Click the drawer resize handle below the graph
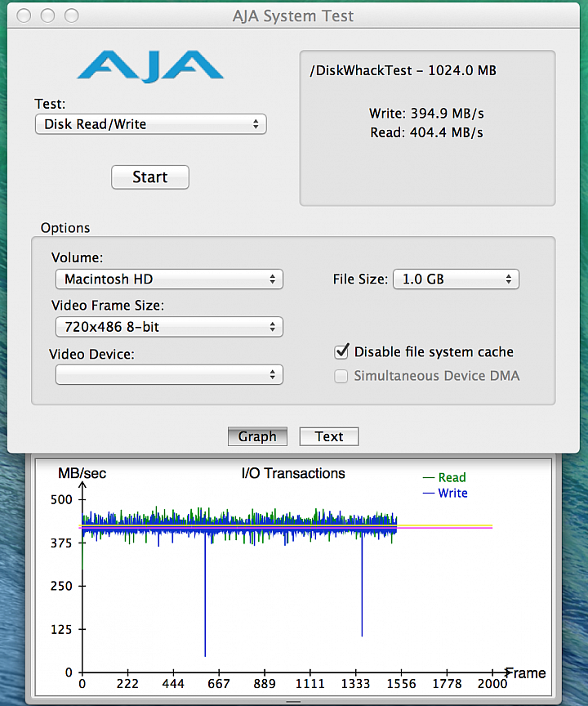 tap(293, 701)
